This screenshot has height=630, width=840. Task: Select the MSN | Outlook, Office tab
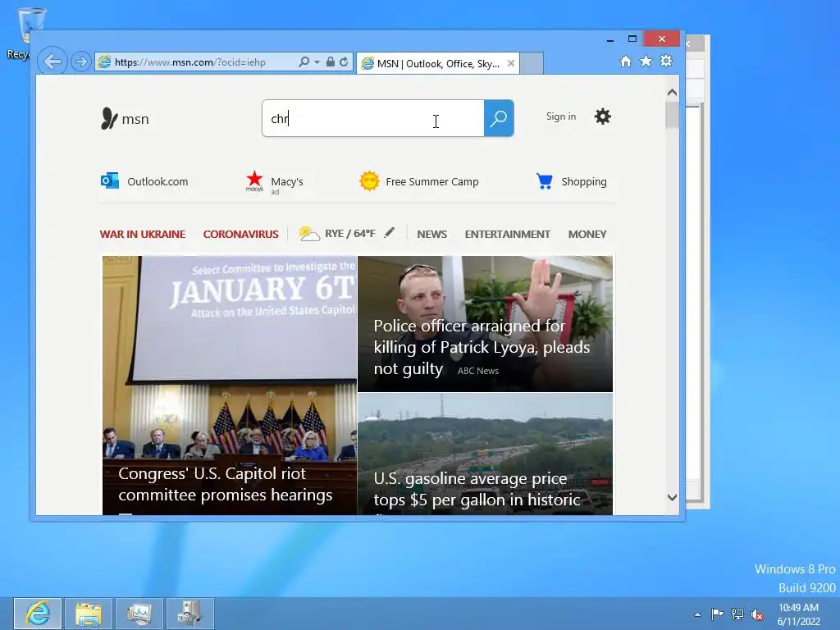click(438, 63)
